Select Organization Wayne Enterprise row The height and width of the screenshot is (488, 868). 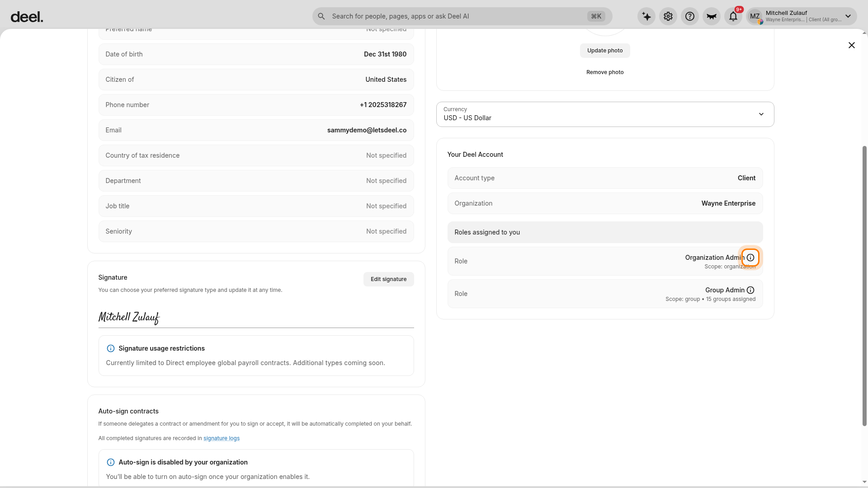(x=605, y=203)
